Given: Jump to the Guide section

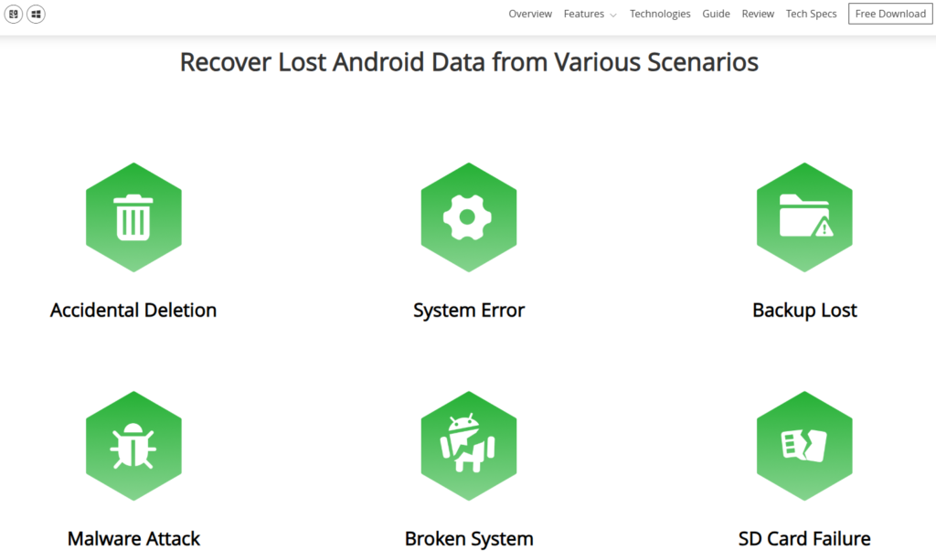Looking at the screenshot, I should point(716,14).
